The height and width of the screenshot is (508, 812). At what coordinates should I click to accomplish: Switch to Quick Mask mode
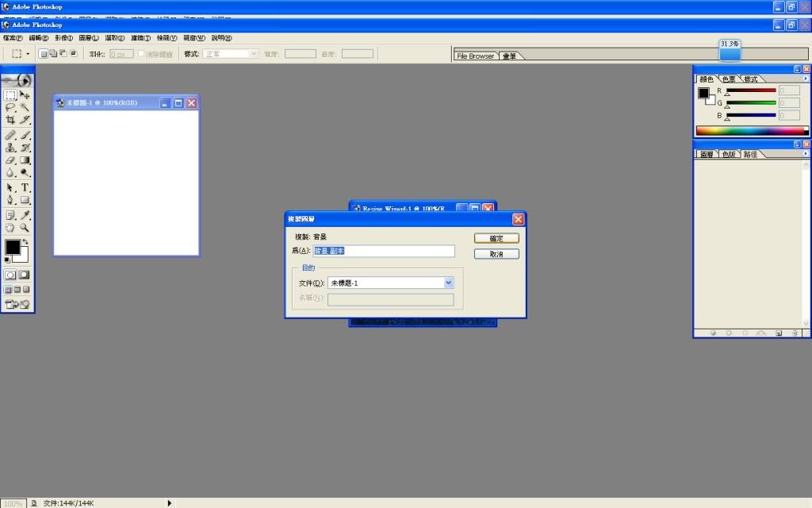point(25,275)
